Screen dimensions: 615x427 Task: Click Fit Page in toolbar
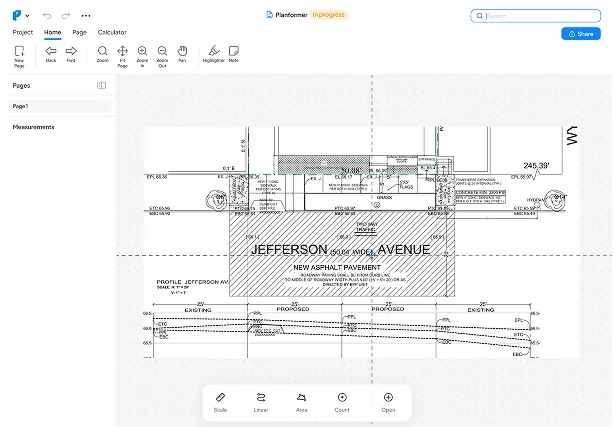pyautogui.click(x=122, y=51)
